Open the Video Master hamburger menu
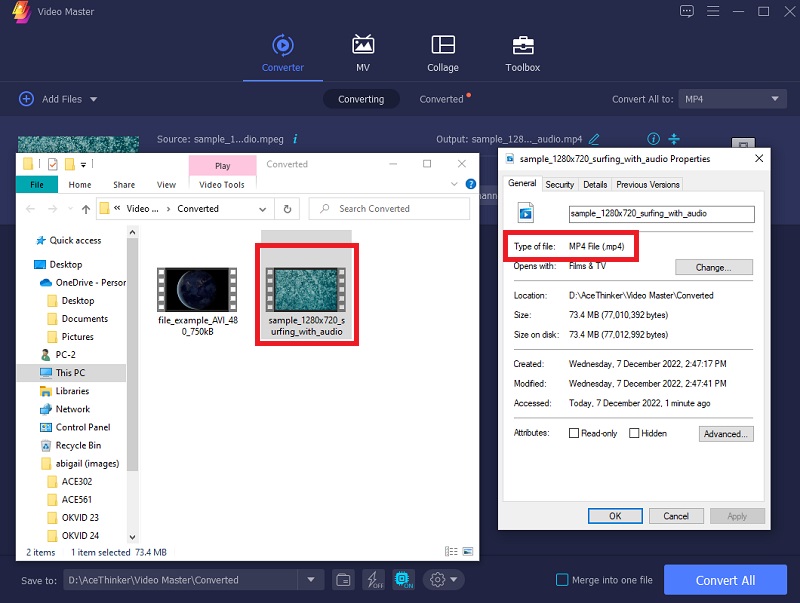The height and width of the screenshot is (603, 800). click(713, 11)
